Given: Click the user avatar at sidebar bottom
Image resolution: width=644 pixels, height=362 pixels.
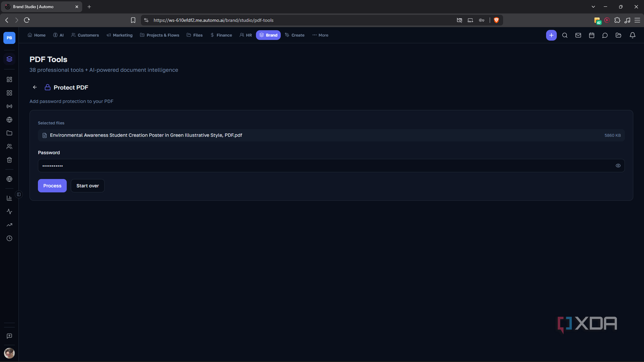Looking at the screenshot, I should pos(9,353).
